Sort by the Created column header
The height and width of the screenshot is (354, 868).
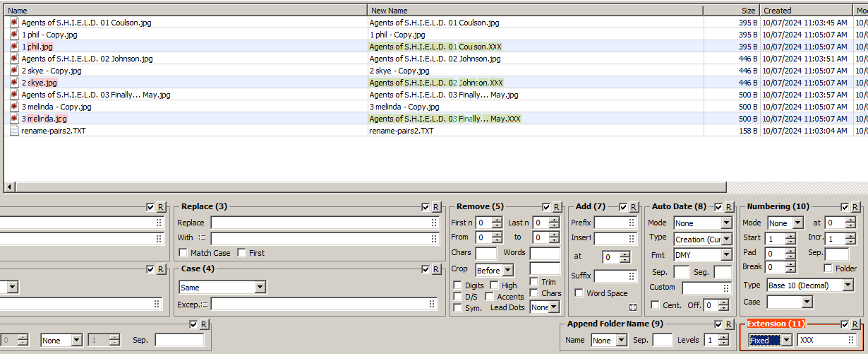[807, 11]
